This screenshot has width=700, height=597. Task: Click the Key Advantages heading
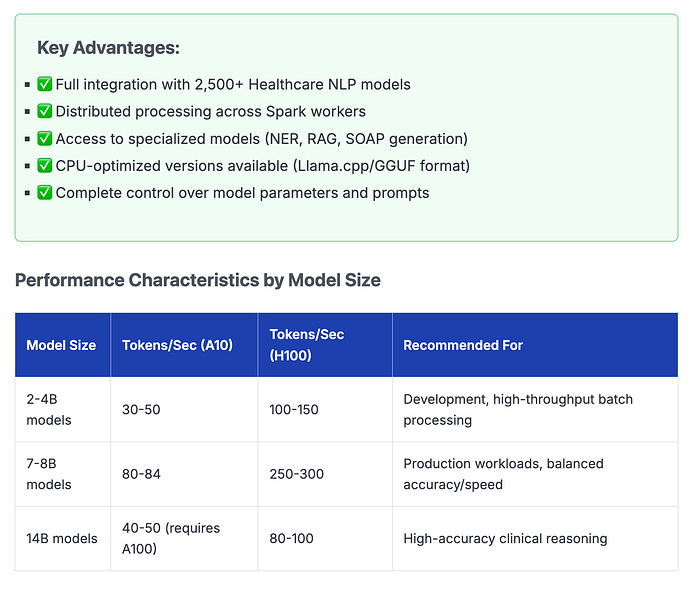(x=108, y=48)
